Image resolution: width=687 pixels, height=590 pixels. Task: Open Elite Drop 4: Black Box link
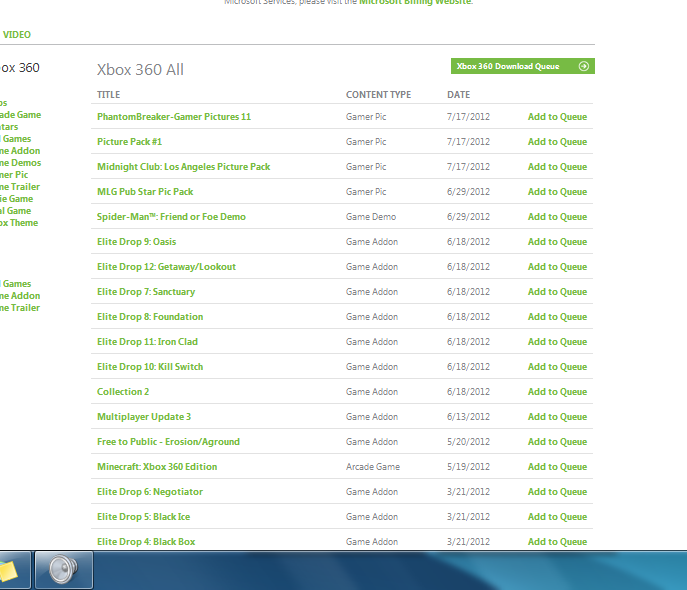coord(146,541)
